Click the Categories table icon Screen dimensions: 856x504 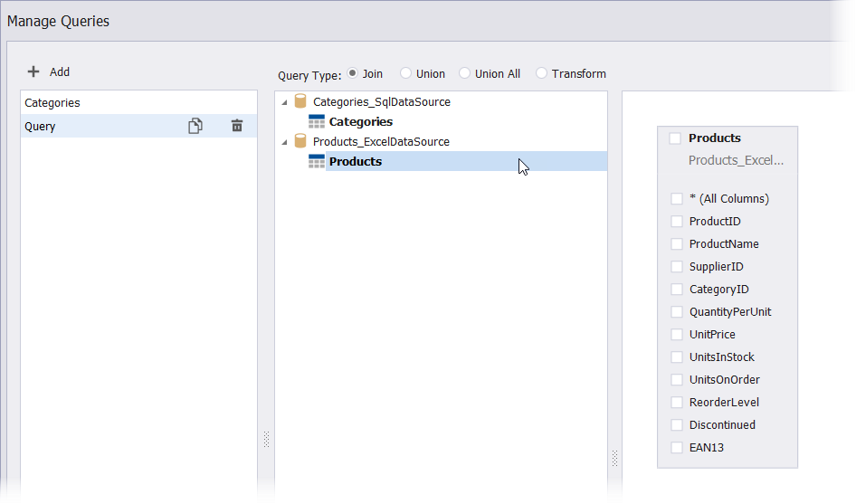coord(317,122)
